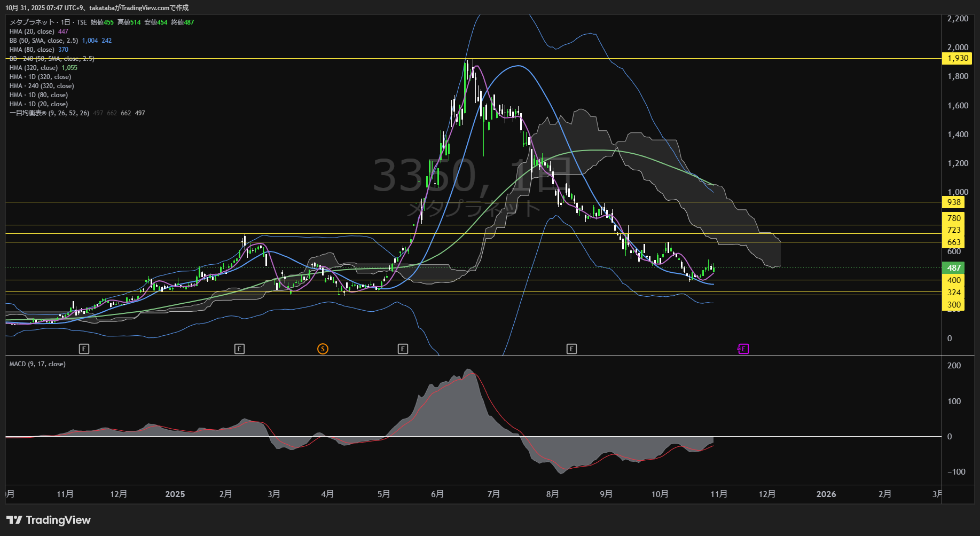Select the HMA (20, close) indicator legend
The width and height of the screenshot is (980, 536).
pos(32,31)
